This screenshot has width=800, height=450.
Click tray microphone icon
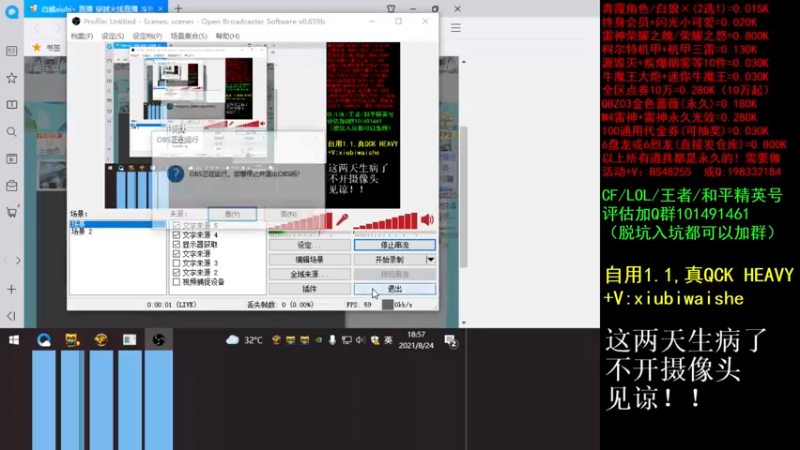pos(332,340)
